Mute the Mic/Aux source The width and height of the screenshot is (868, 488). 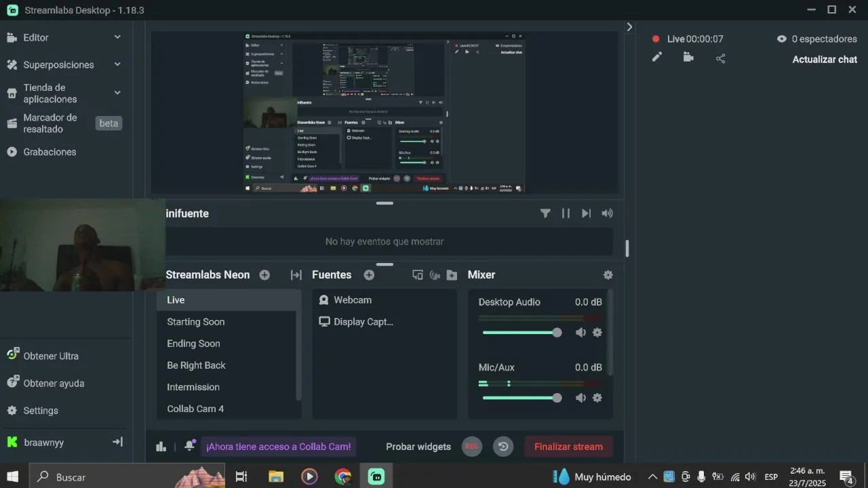click(580, 398)
